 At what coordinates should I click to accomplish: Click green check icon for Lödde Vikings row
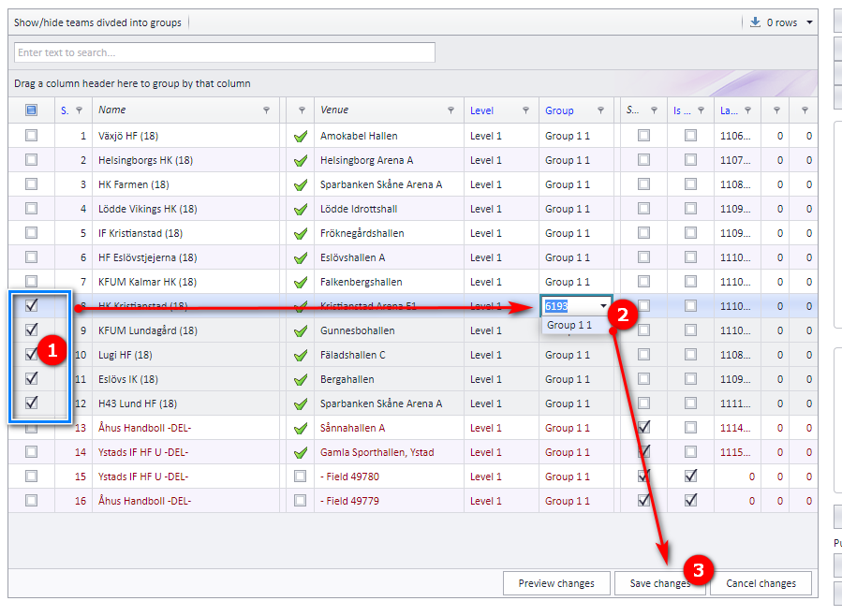[x=301, y=210]
